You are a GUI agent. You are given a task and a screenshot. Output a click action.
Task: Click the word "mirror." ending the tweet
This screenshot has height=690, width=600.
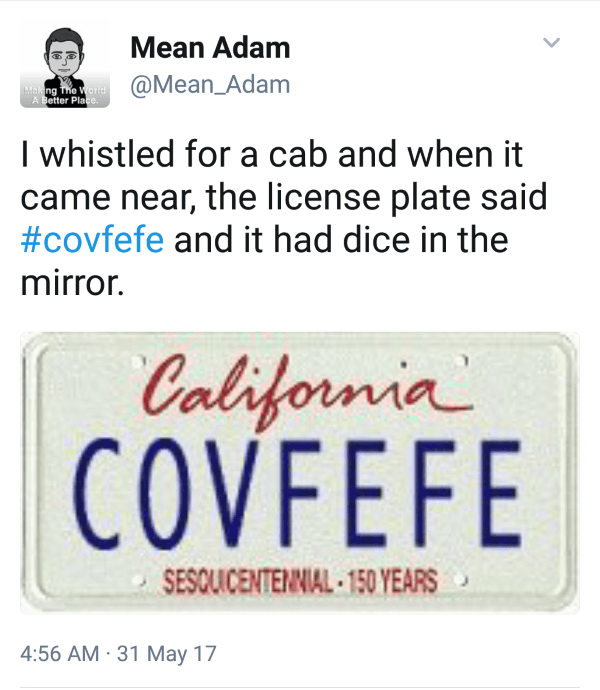click(72, 285)
